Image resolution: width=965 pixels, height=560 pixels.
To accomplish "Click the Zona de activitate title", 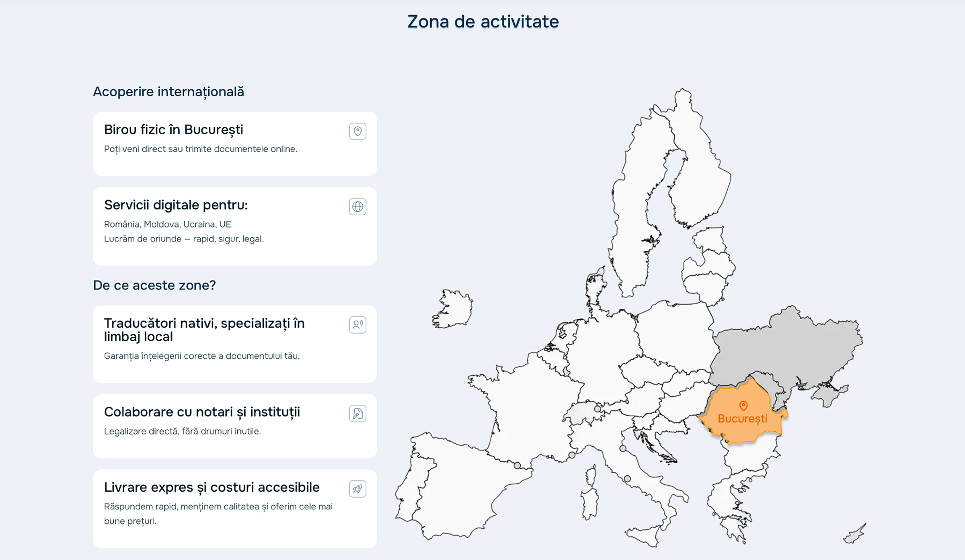I will (482, 22).
